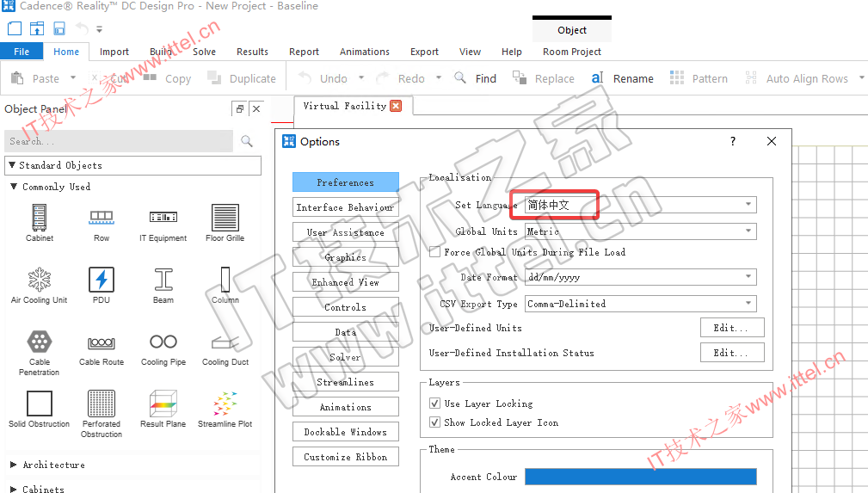Edit User-Defined Units

(732, 327)
